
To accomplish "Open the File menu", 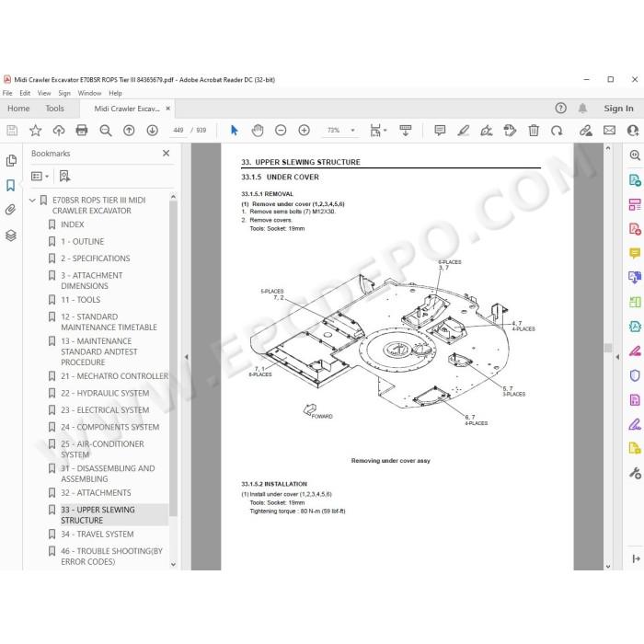I will pyautogui.click(x=7, y=93).
